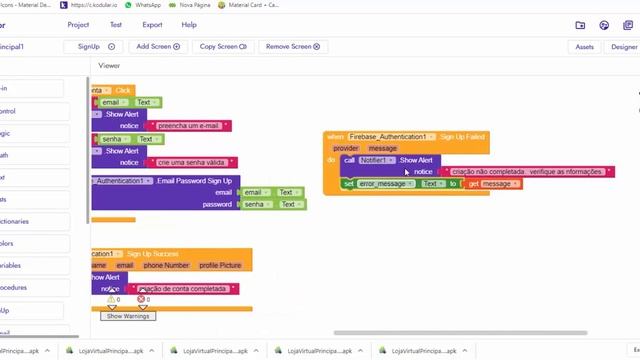This screenshot has height=360, width=640.
Task: Click the Nova Página bookmark icon
Action: pos(173,5)
